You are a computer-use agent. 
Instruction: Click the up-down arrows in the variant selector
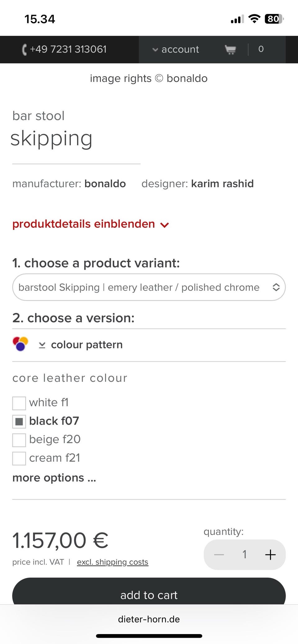click(x=276, y=287)
